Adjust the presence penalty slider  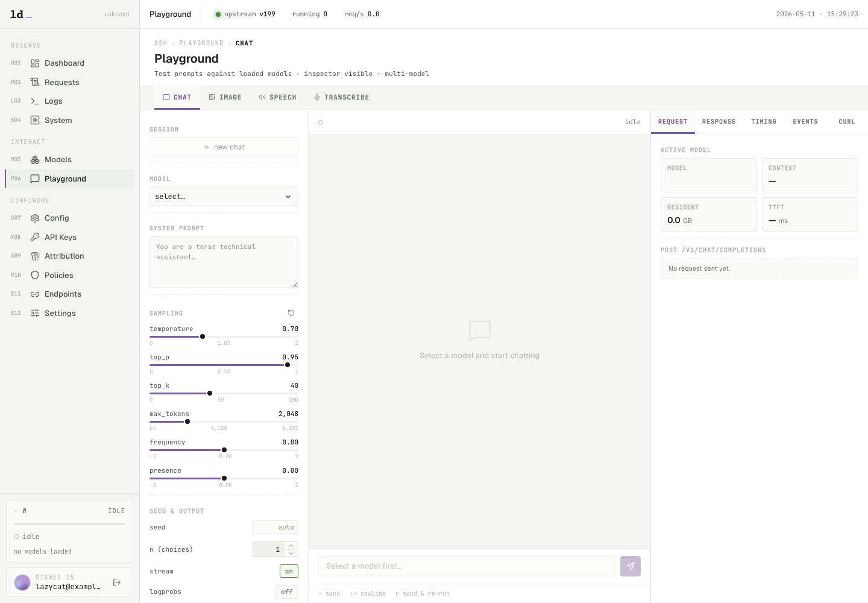click(x=224, y=478)
